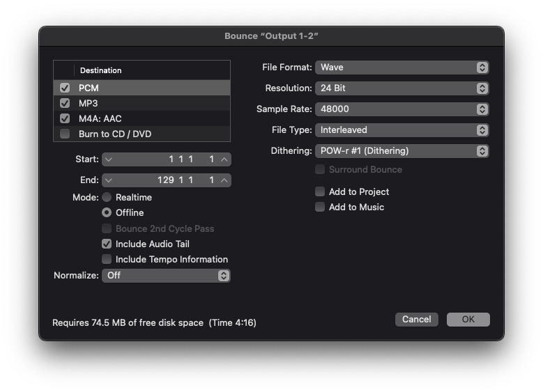Click the Start position up arrow
Screen dimensions: 543x392
pos(224,159)
